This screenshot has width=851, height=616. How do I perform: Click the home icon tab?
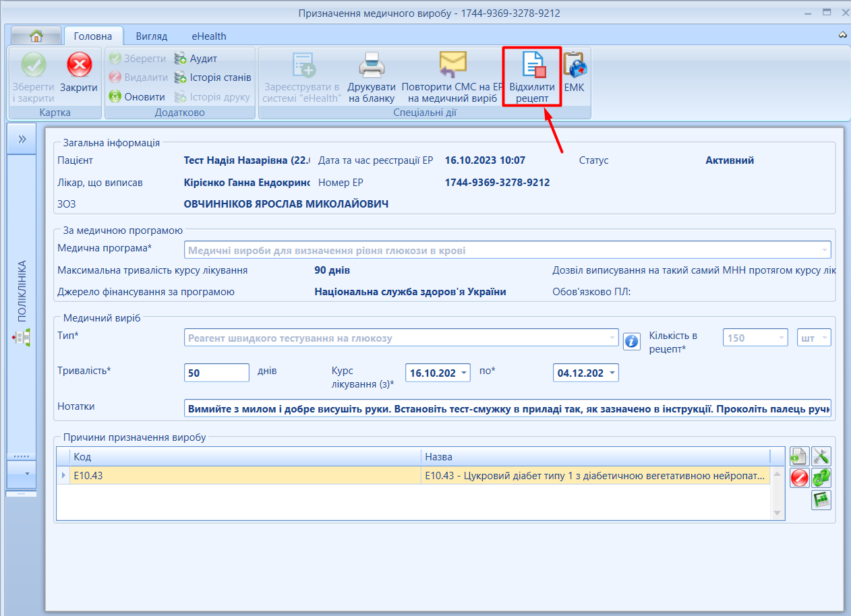click(36, 36)
